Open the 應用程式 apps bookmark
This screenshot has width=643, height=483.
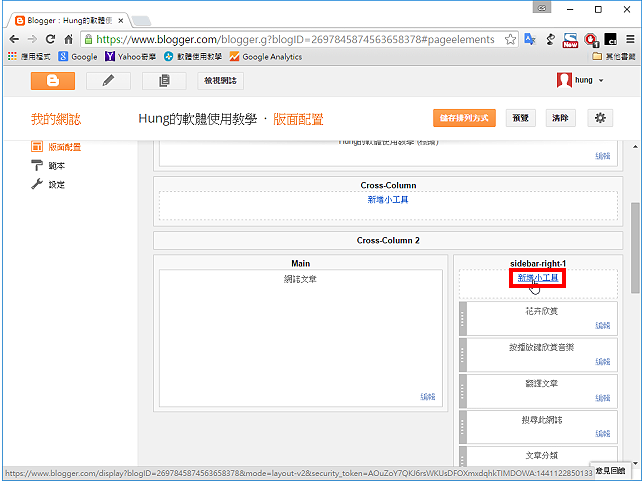tap(30, 57)
